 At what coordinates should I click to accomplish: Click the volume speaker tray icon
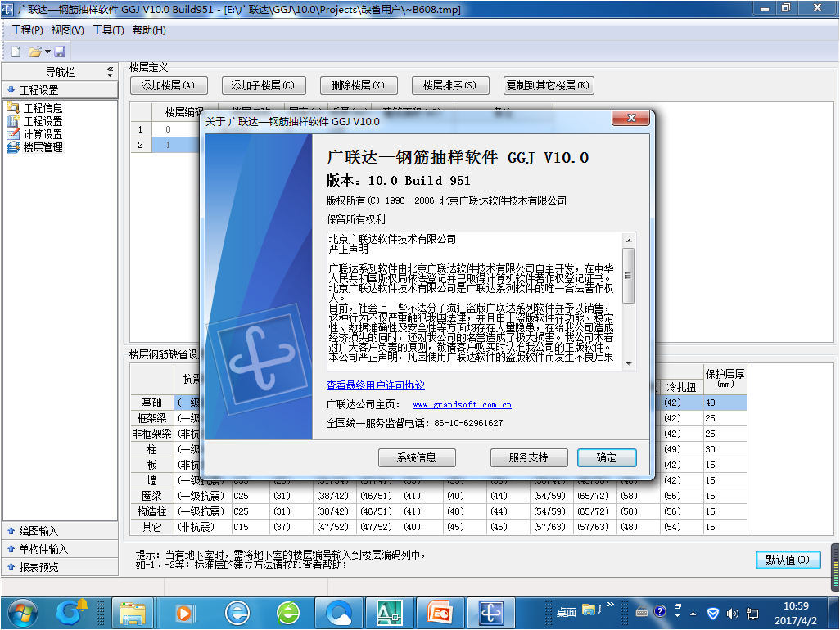[x=732, y=614]
